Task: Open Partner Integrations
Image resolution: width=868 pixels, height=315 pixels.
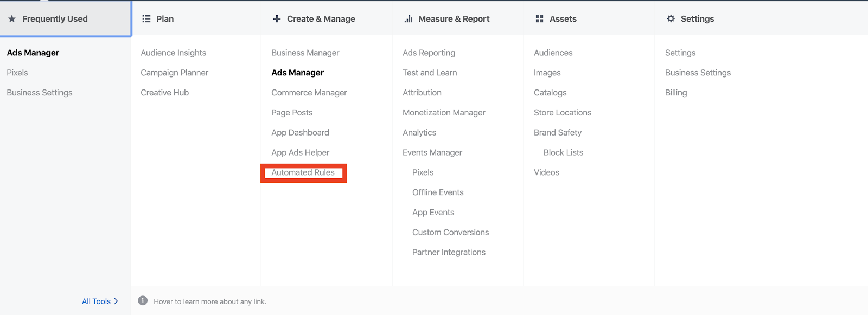Action: click(x=449, y=253)
